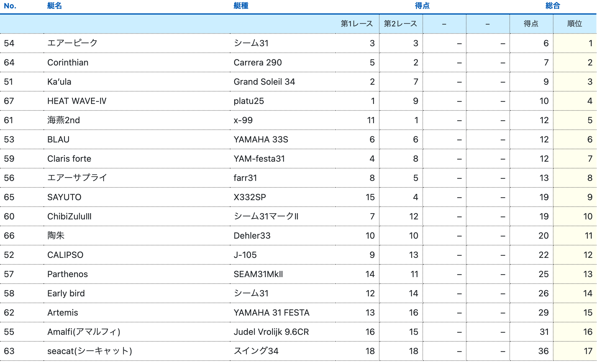
Task: Select Judel Vrolijk 9.6CR boat type
Action: [271, 332]
